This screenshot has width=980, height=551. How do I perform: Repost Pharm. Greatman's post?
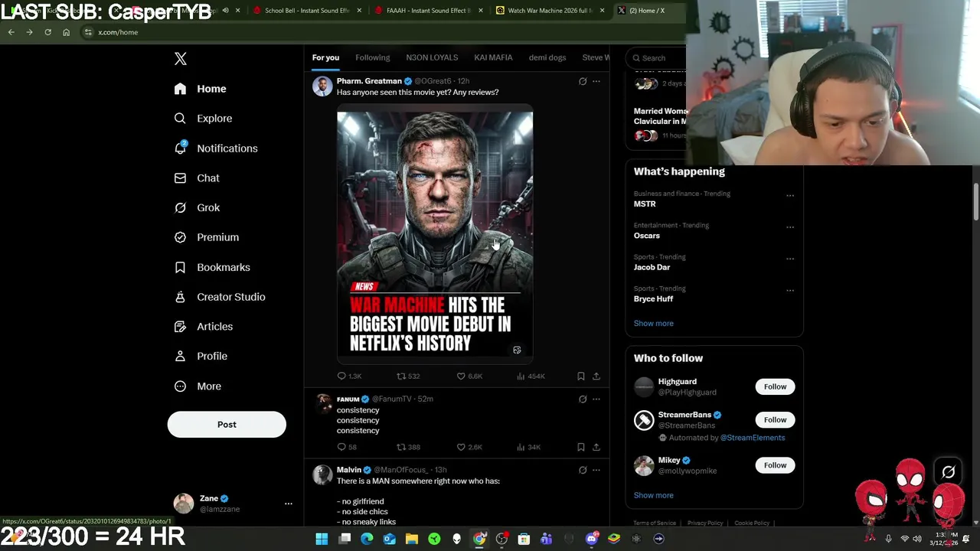point(408,377)
